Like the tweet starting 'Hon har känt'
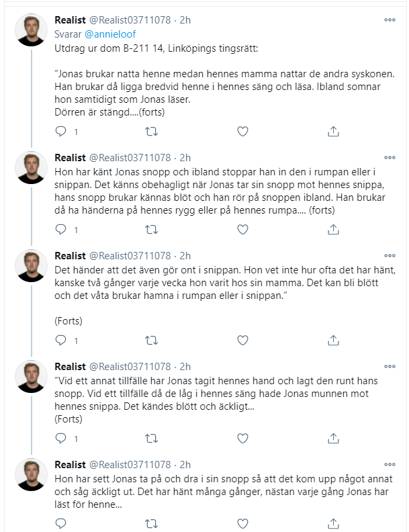 coord(242,230)
